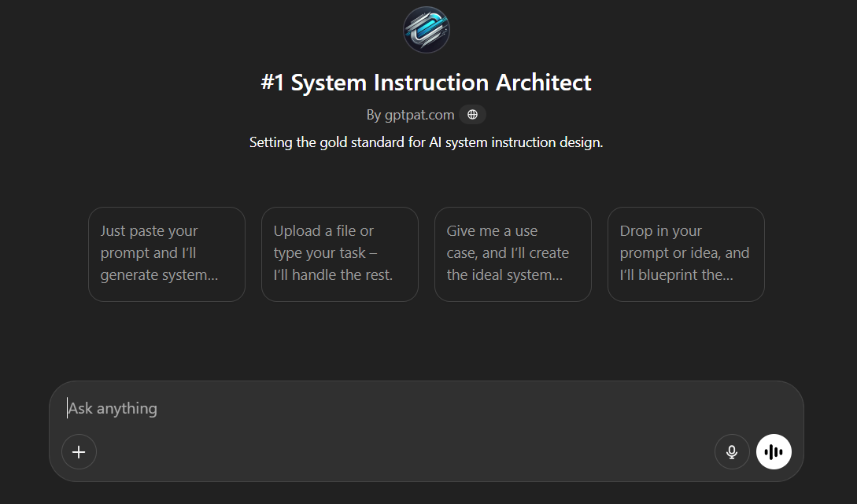Click "the ideal system..." text in third card
Screen dimensions: 857x504
(x=504, y=275)
